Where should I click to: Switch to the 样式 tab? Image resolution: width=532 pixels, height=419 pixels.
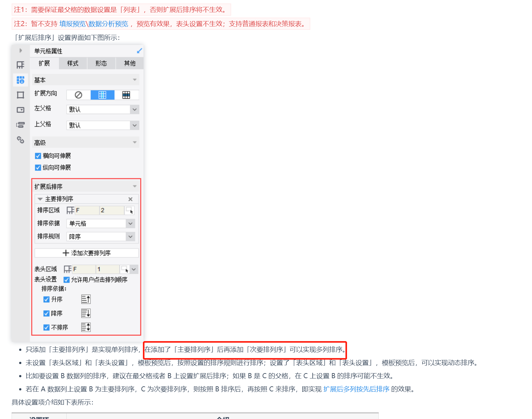click(73, 63)
